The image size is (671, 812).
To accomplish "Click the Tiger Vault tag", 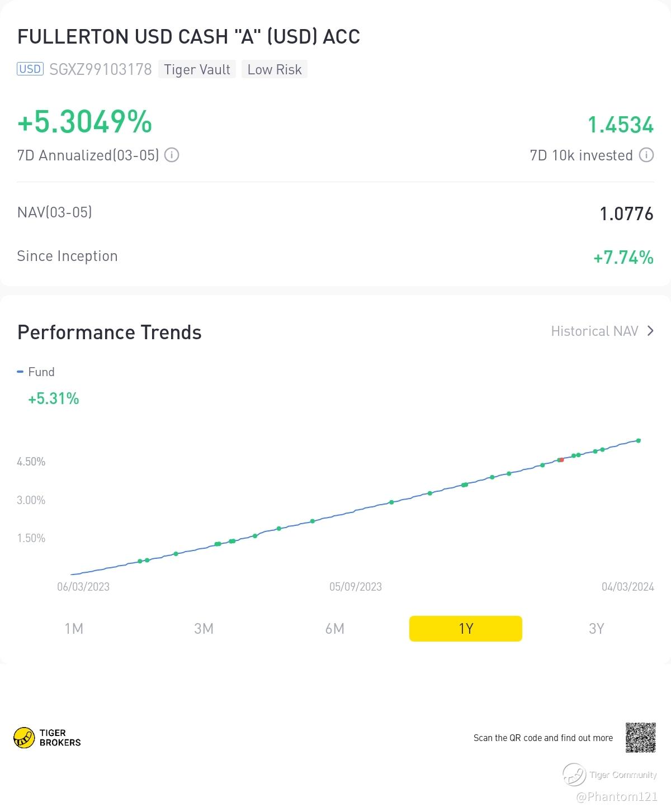I will (197, 69).
